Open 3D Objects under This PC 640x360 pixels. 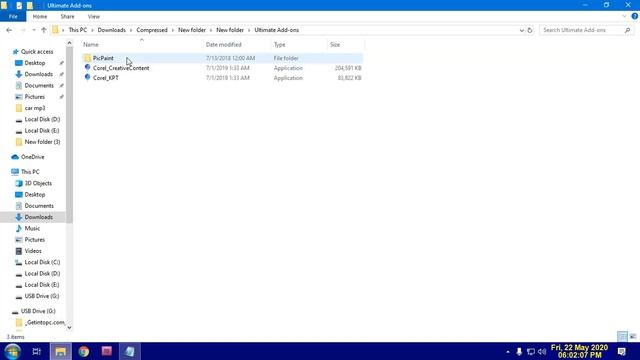(x=38, y=183)
